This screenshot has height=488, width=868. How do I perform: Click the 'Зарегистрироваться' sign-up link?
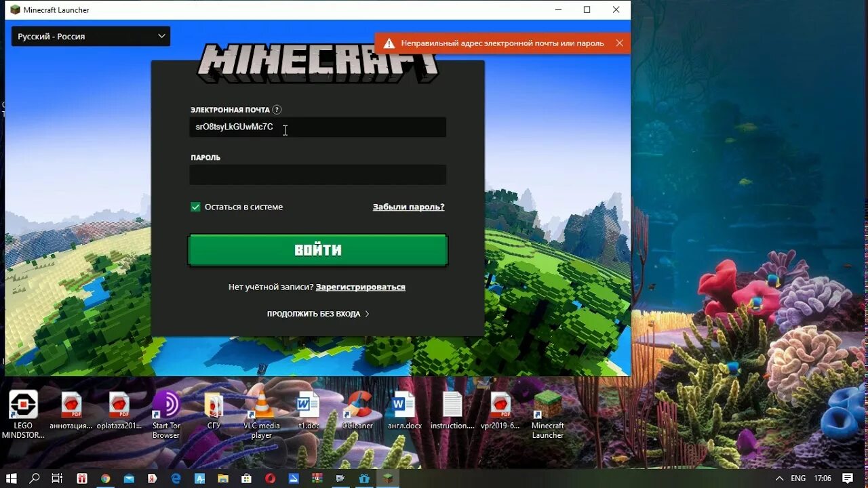(x=360, y=287)
